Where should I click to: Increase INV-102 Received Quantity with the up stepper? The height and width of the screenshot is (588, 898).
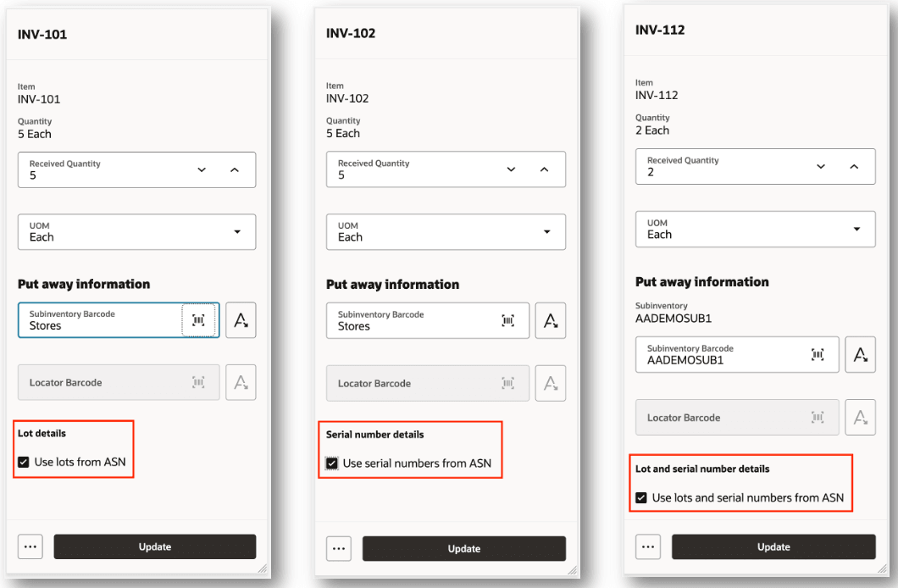544,169
